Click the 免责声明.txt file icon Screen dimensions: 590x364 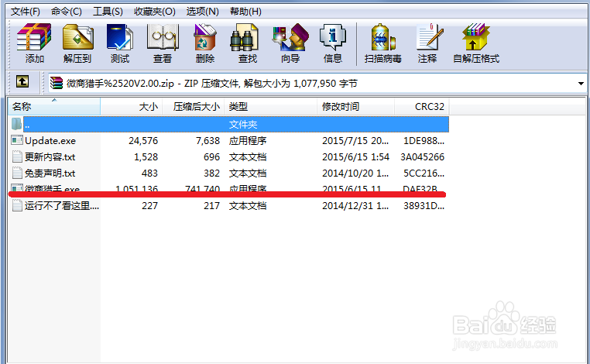[x=17, y=173]
